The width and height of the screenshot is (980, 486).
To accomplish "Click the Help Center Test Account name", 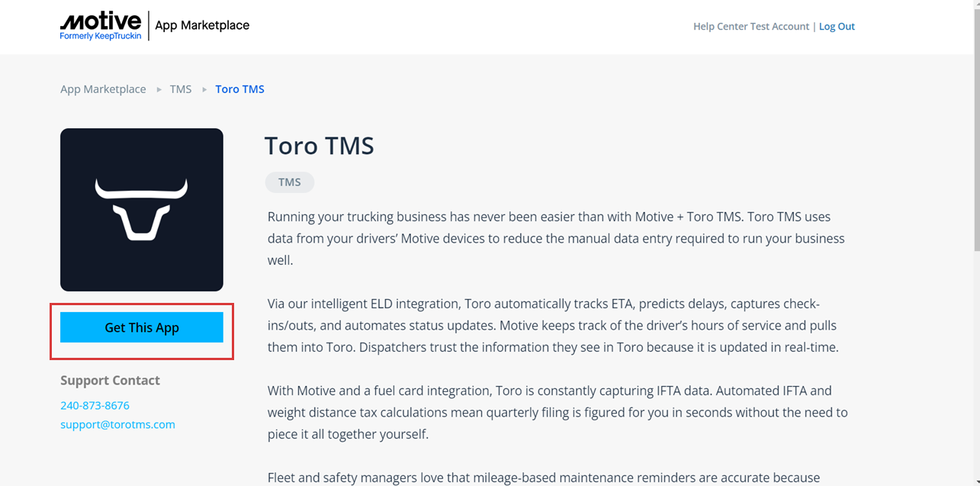I will click(x=750, y=27).
